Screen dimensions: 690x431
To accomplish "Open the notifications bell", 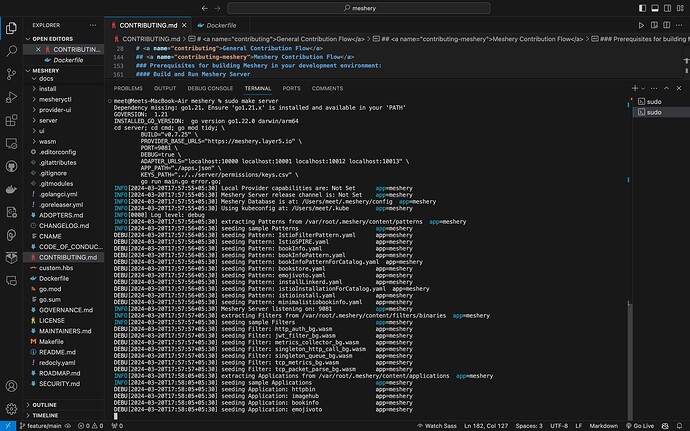I will point(679,426).
